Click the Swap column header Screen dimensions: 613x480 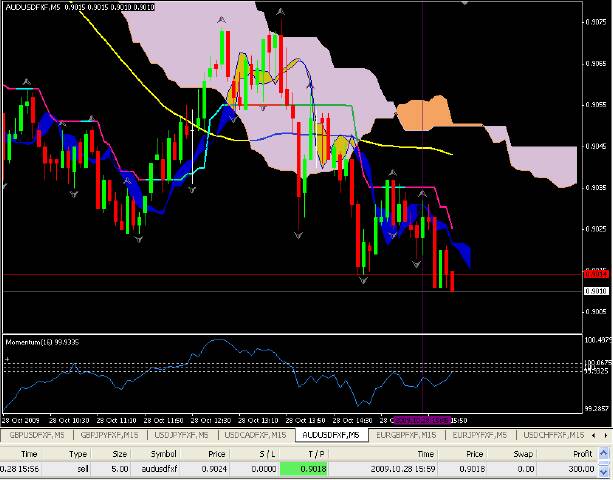tap(523, 454)
